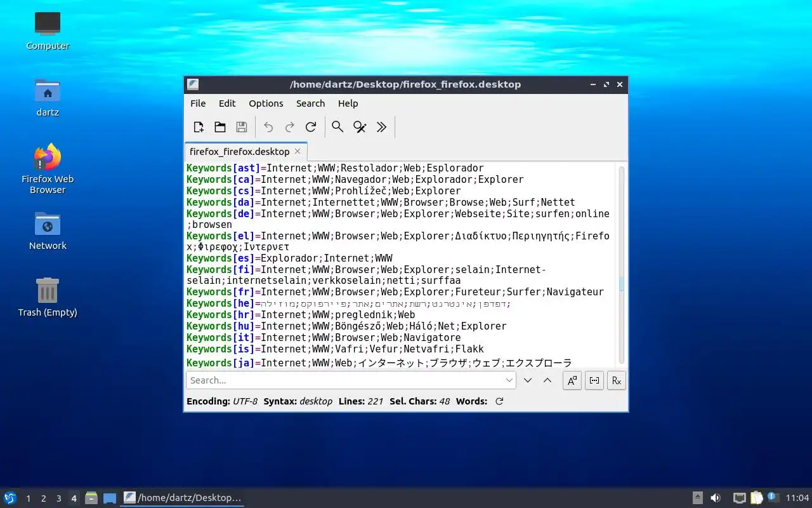Select the Network desktop icon
812x508 pixels.
[48, 231]
